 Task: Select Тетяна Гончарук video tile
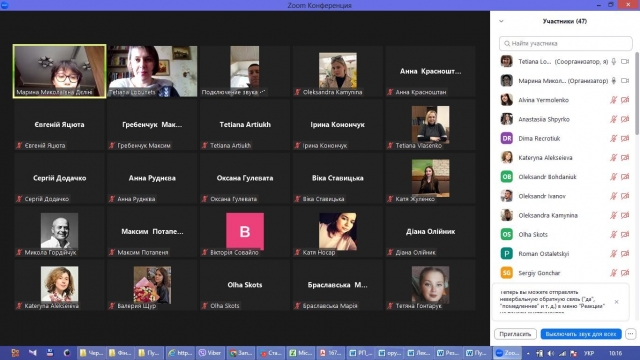point(430,285)
